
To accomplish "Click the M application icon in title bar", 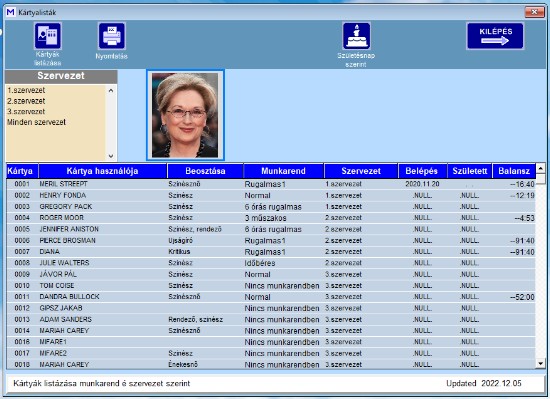I will (x=11, y=12).
